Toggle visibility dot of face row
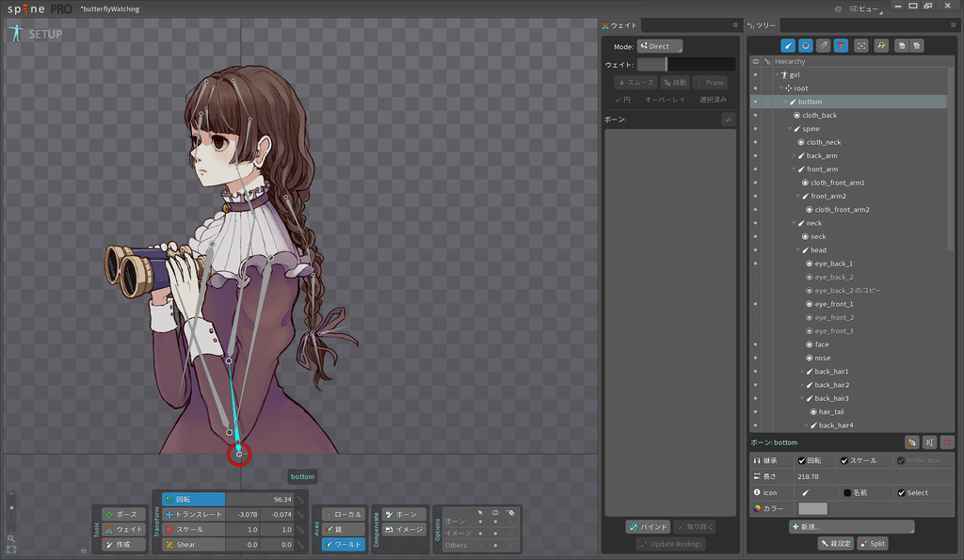The width and height of the screenshot is (964, 560). pos(756,344)
